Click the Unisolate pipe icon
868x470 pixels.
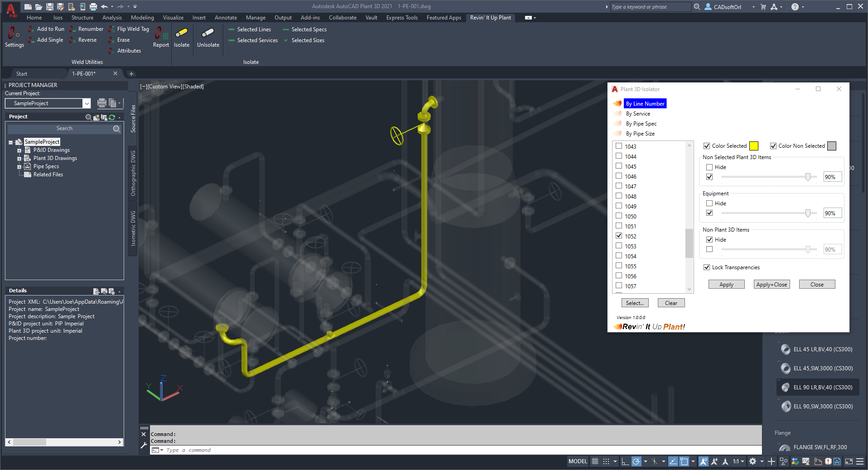[x=208, y=34]
